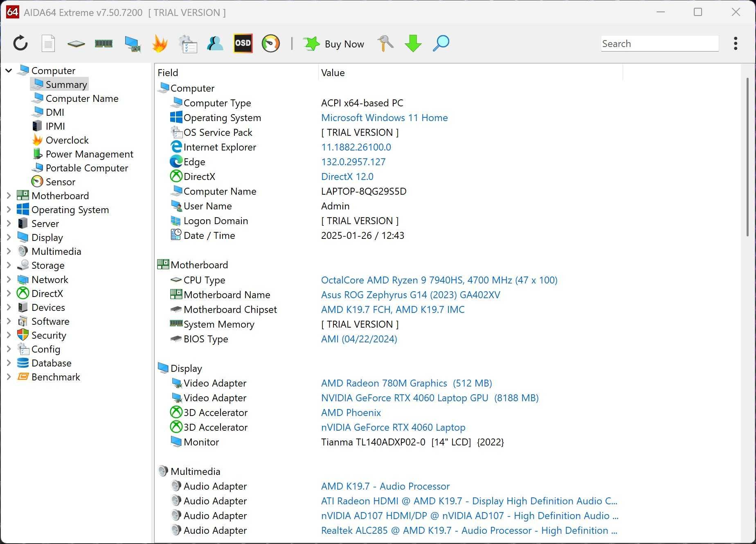Expand the DirectX tree node
The image size is (756, 544).
click(x=9, y=293)
